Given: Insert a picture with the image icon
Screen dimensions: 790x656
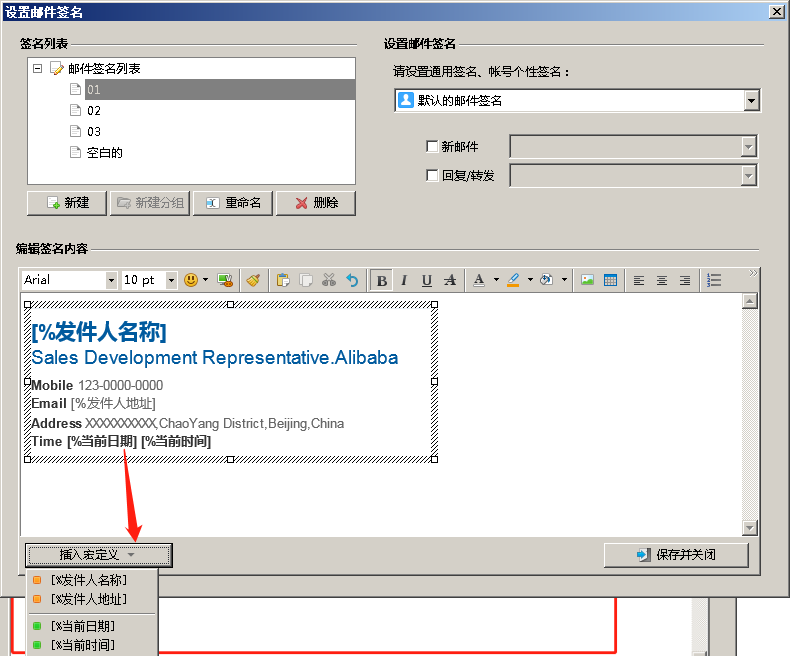Looking at the screenshot, I should point(587,280).
